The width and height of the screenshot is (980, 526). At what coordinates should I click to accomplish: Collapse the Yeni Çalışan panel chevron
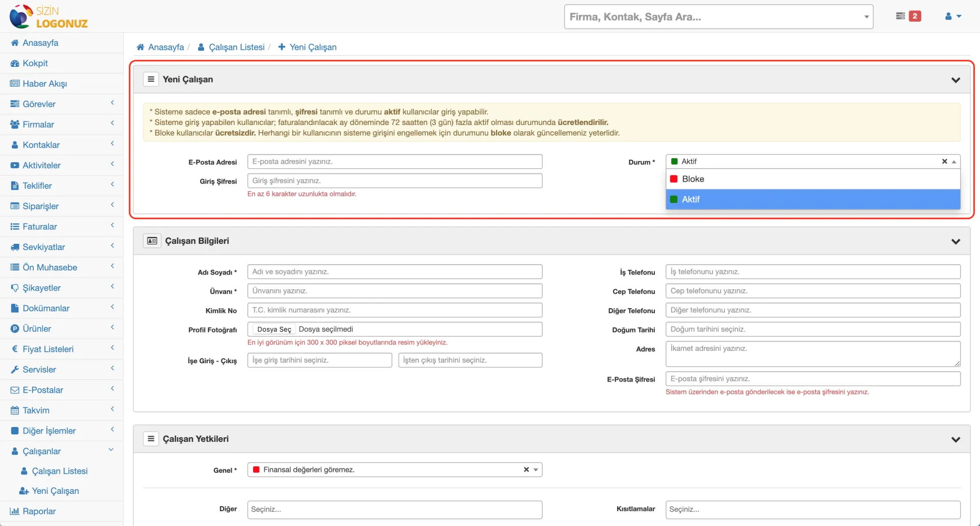(955, 80)
